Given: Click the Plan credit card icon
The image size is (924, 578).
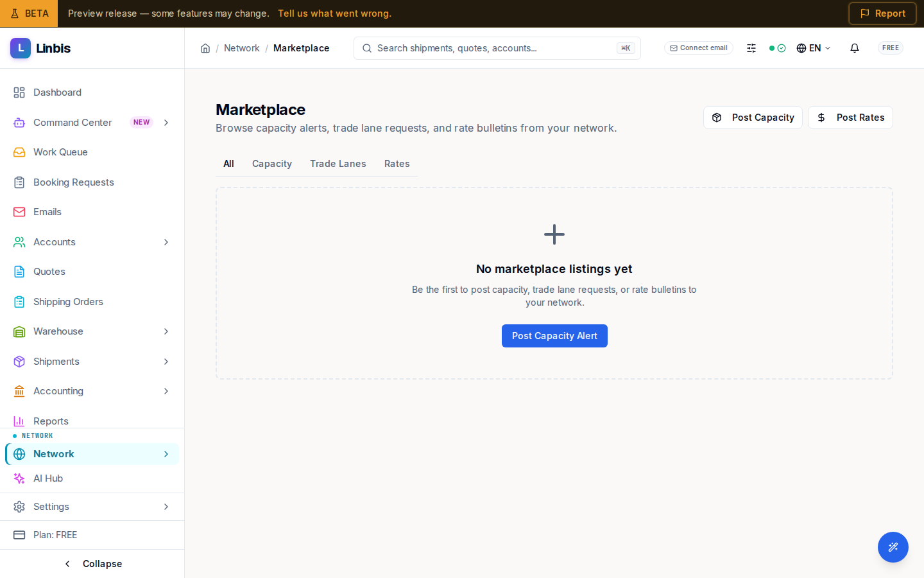Looking at the screenshot, I should 19,535.
